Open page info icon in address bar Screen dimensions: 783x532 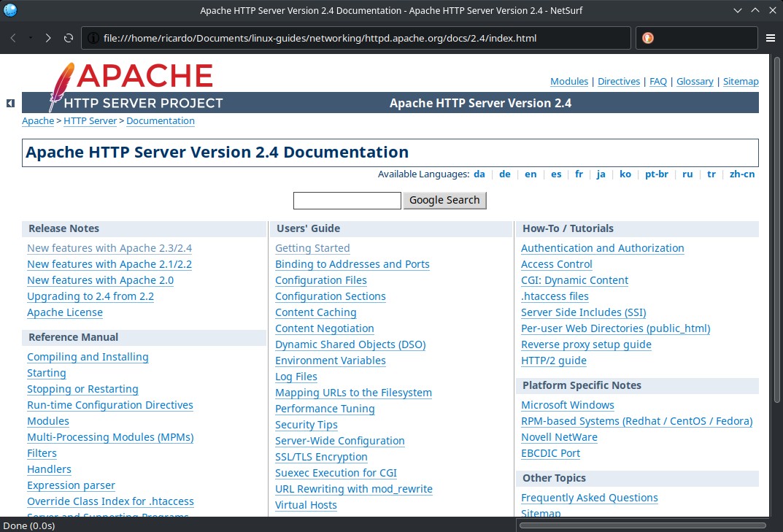pos(93,38)
